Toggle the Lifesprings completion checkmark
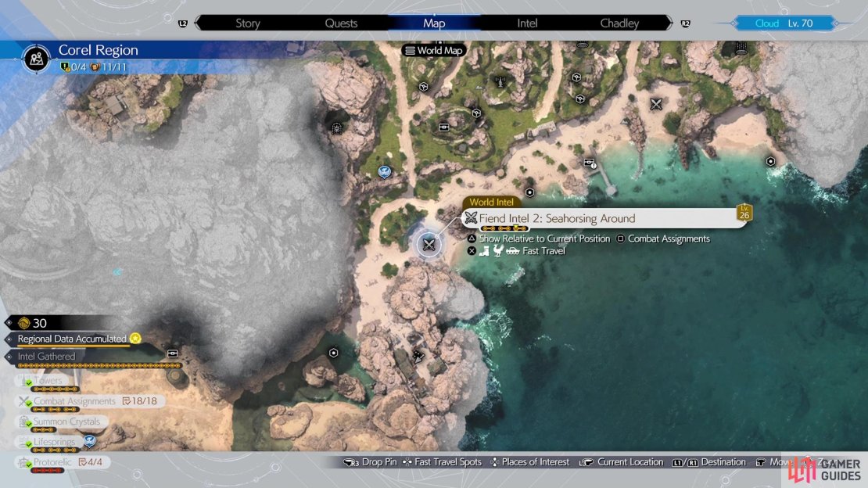Screen dimensions: 868x488 pos(27,444)
